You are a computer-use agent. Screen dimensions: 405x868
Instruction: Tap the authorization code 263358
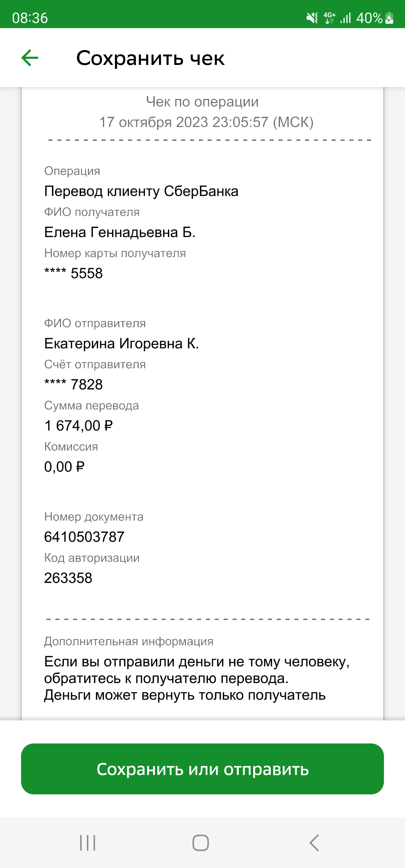[x=68, y=578]
